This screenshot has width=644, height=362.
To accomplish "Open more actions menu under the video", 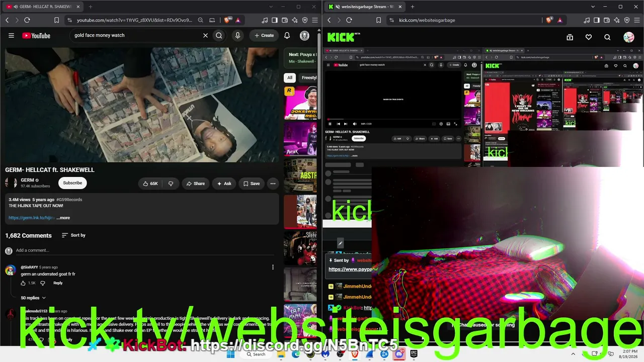I will click(x=273, y=184).
